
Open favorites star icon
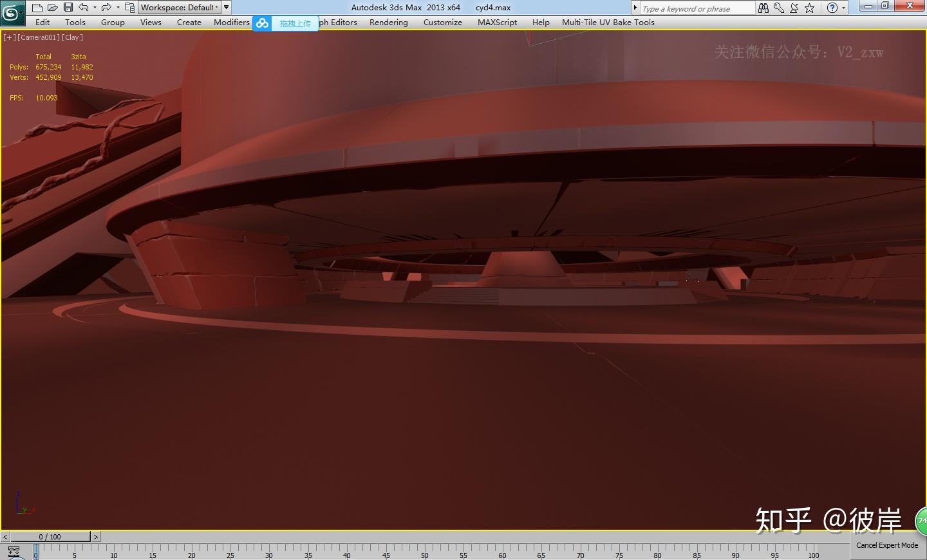[x=810, y=8]
